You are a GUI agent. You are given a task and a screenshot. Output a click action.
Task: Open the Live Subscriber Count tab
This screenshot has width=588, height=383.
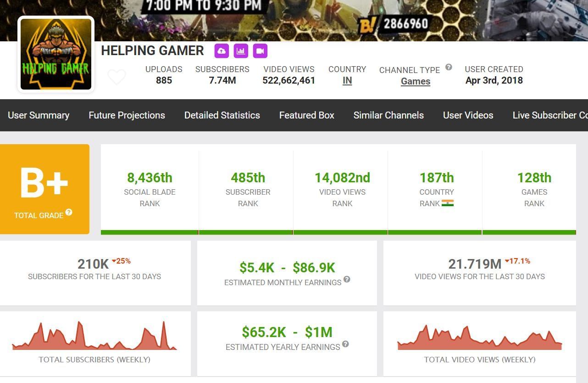click(549, 115)
